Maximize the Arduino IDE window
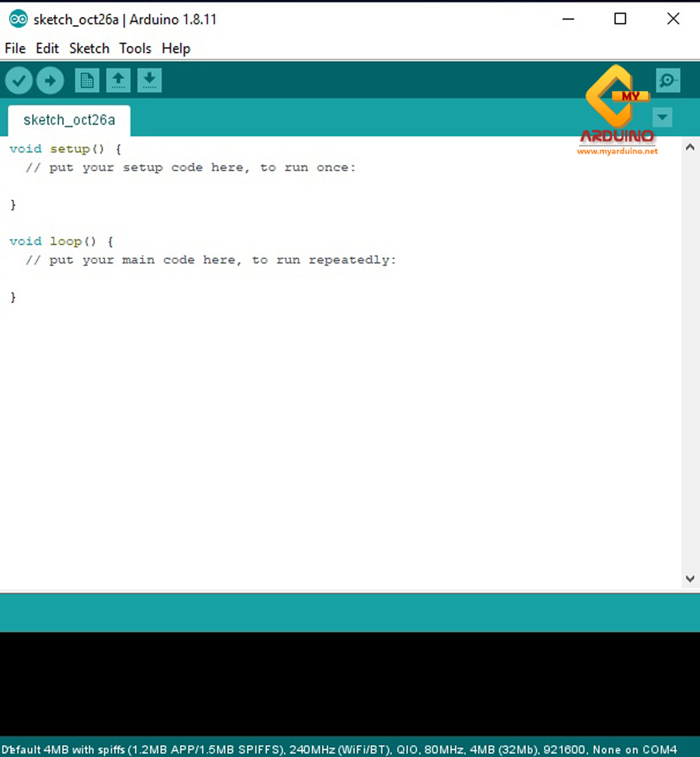This screenshot has height=757, width=700. (x=620, y=19)
